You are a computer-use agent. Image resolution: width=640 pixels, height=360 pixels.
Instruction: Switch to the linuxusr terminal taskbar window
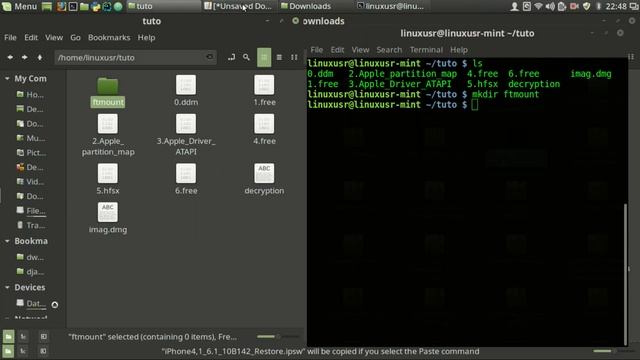point(391,6)
